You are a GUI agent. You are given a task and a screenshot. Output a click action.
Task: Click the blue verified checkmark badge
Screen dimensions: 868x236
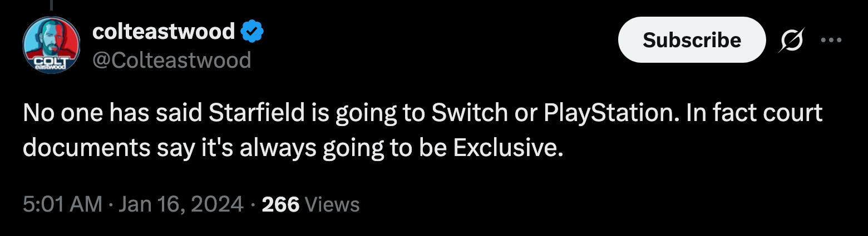point(251,33)
